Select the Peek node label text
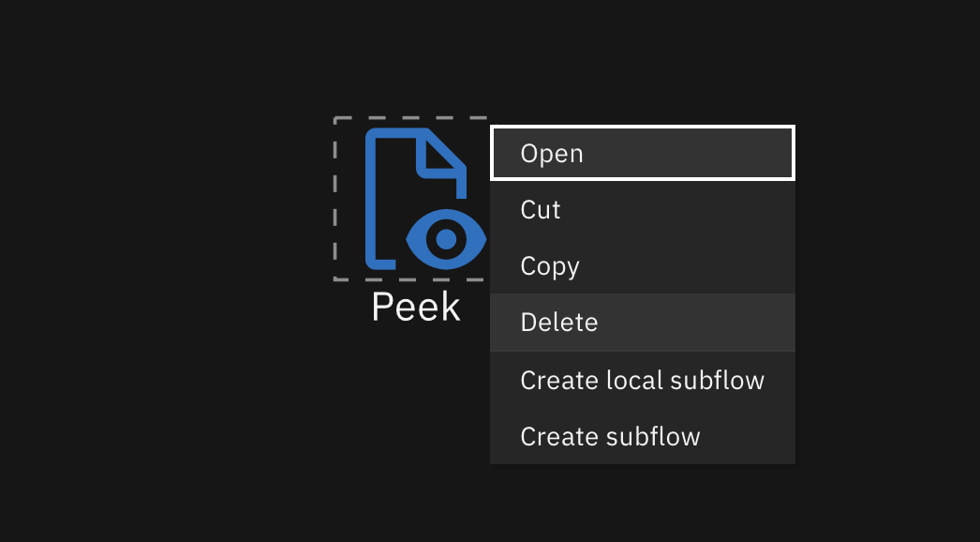This screenshot has height=542, width=980. [x=416, y=307]
